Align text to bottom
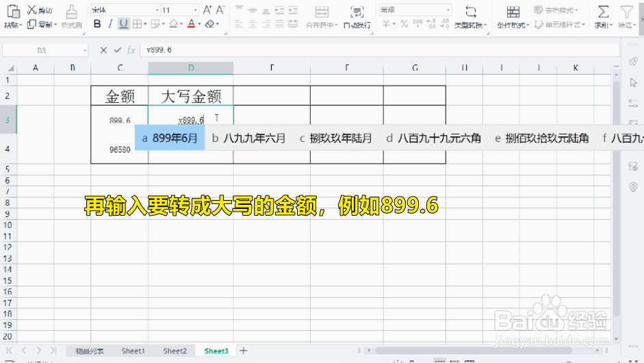This screenshot has height=363, width=644. [266, 10]
